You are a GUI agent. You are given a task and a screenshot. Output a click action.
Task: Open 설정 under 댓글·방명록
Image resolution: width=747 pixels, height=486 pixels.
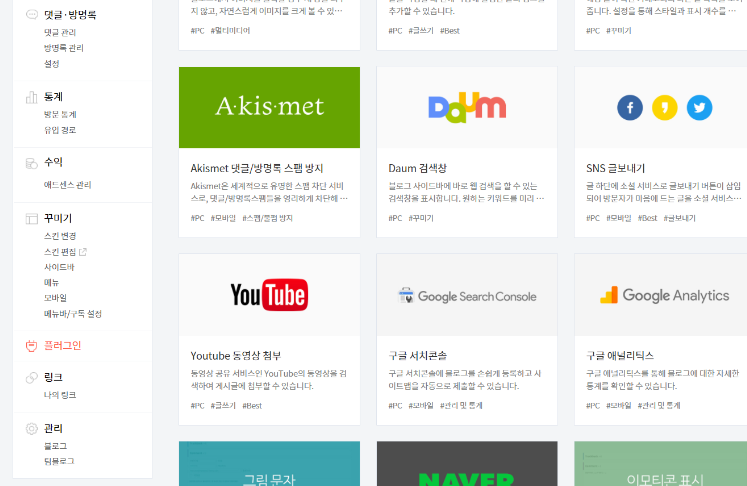[51, 64]
